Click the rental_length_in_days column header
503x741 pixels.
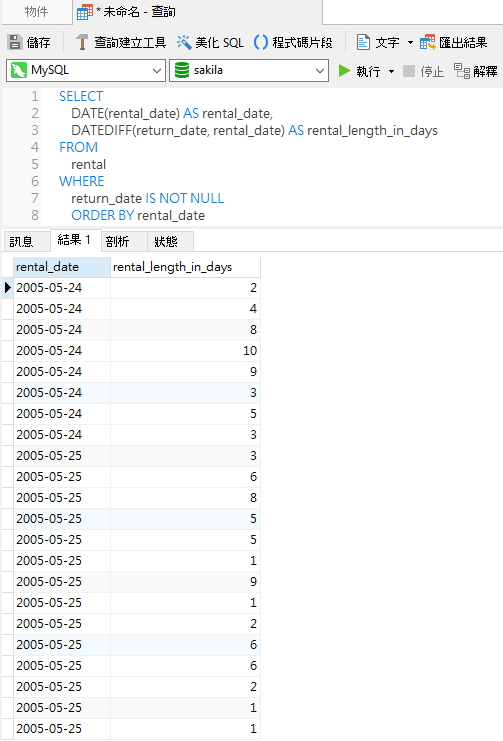(x=185, y=267)
